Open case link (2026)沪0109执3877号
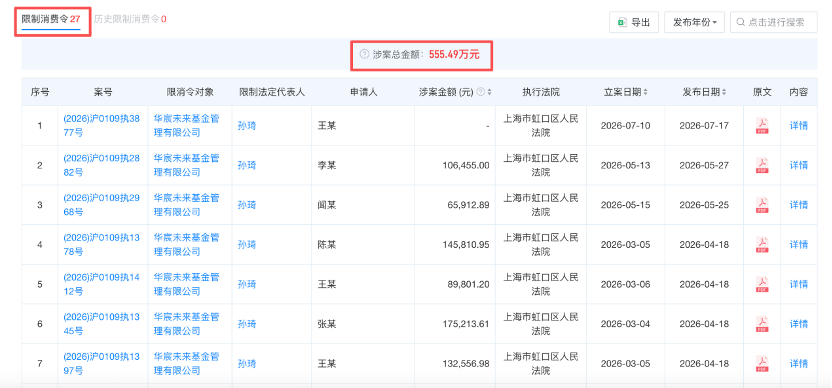832x388 pixels. [101, 126]
